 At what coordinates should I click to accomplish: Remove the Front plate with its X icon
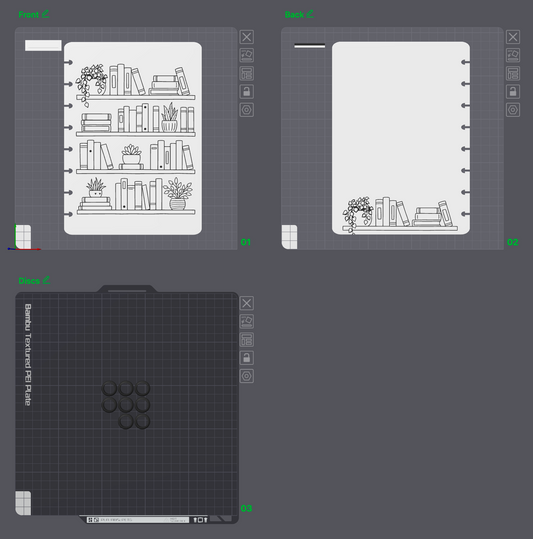246,37
